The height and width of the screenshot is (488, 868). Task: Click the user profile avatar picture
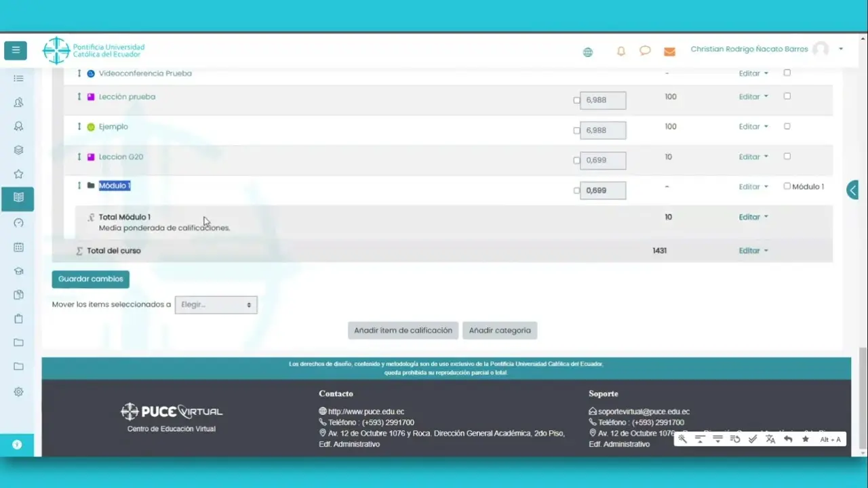(x=821, y=49)
